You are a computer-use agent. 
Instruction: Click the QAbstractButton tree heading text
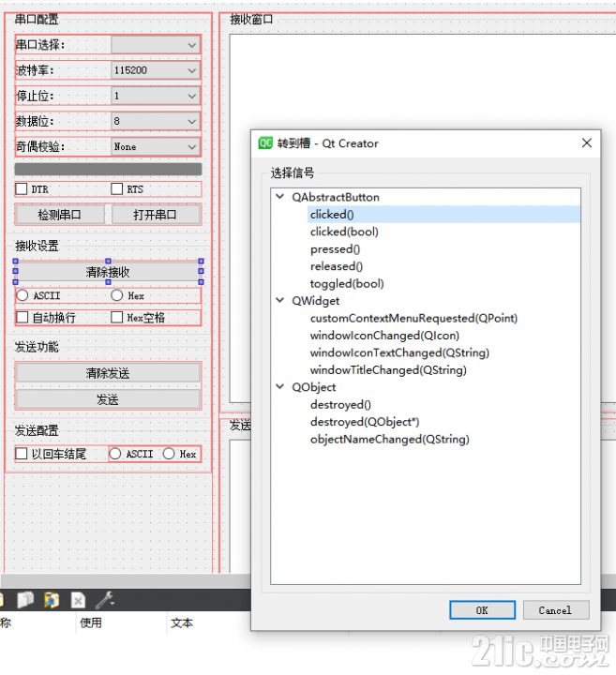336,197
